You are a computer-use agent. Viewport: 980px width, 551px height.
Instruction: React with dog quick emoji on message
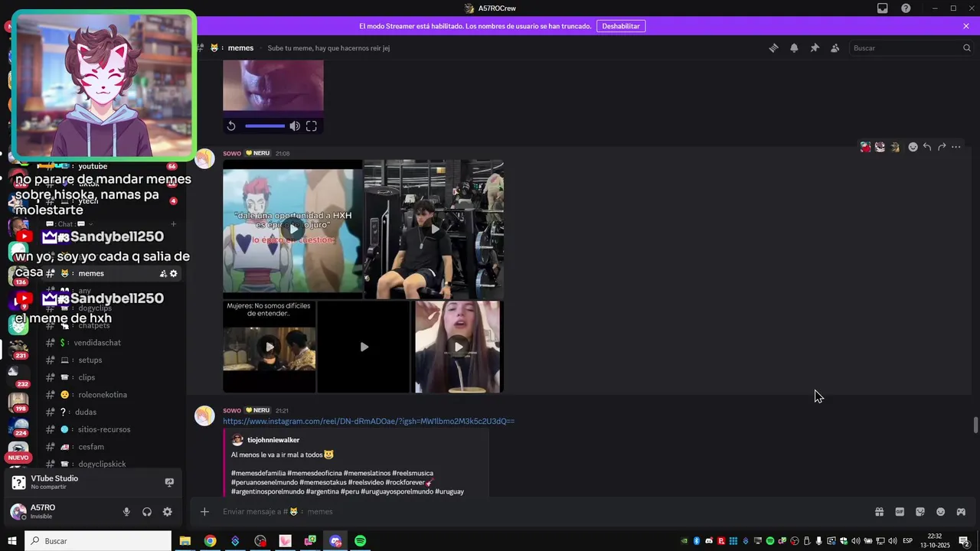[x=894, y=147]
